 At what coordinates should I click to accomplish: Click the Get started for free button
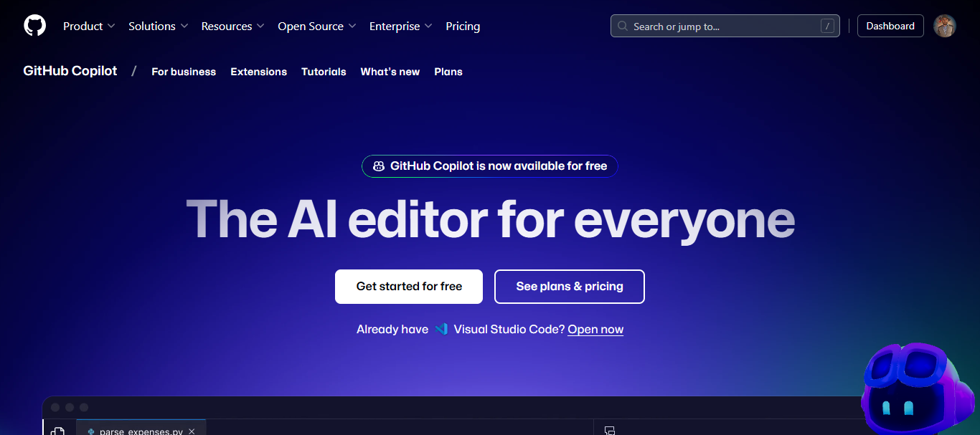coord(409,287)
